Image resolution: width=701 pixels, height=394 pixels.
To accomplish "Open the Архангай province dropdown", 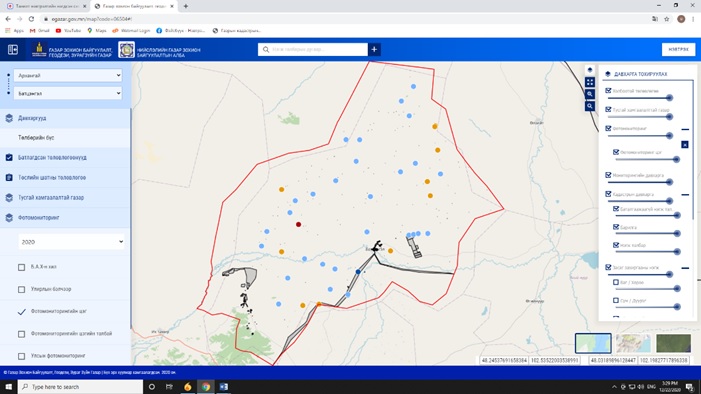I will click(68, 76).
